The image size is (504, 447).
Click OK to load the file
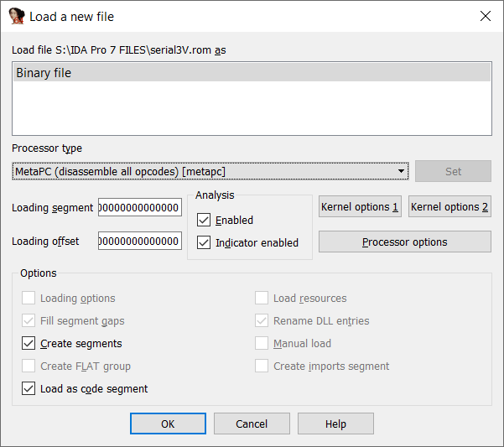coord(168,424)
